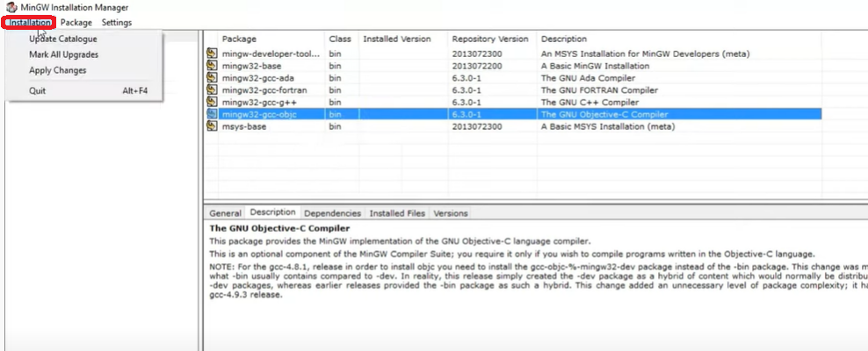Switch to the General tab

[x=225, y=213]
